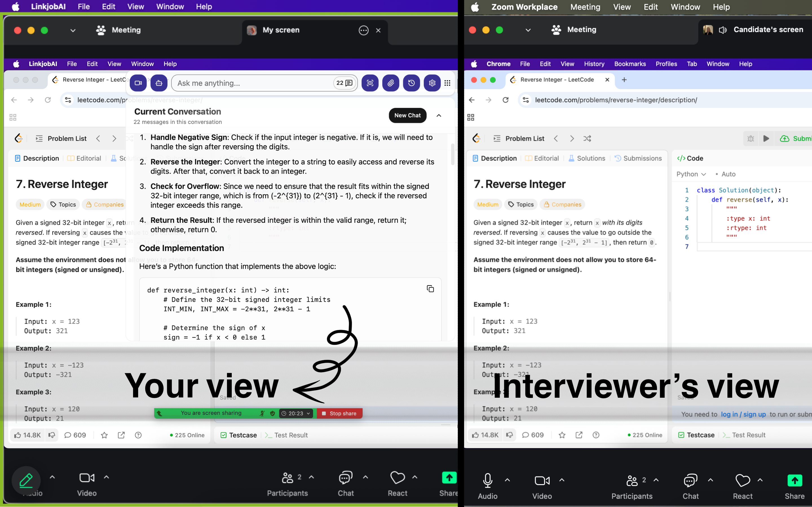Copy the code block with copy icon
The height and width of the screenshot is (507, 812).
click(x=430, y=289)
